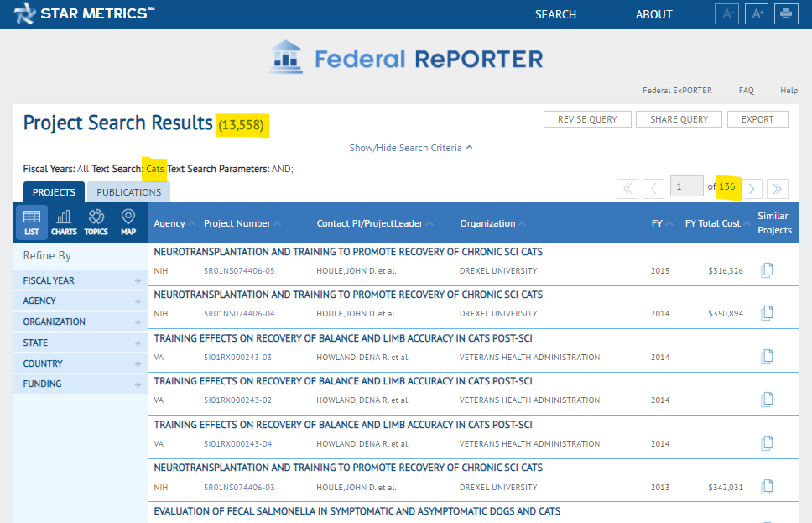The image size is (812, 523).
Task: Select the PROJECTS tab
Action: click(54, 192)
